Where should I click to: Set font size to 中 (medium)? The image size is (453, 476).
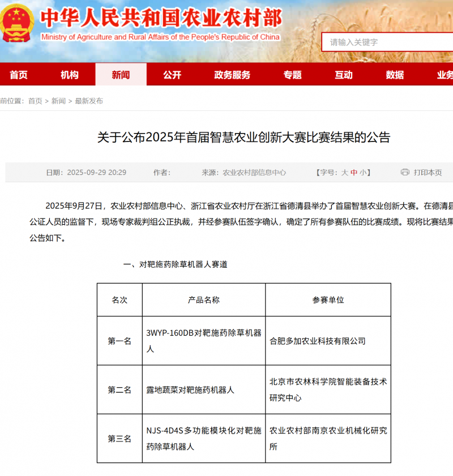(354, 173)
